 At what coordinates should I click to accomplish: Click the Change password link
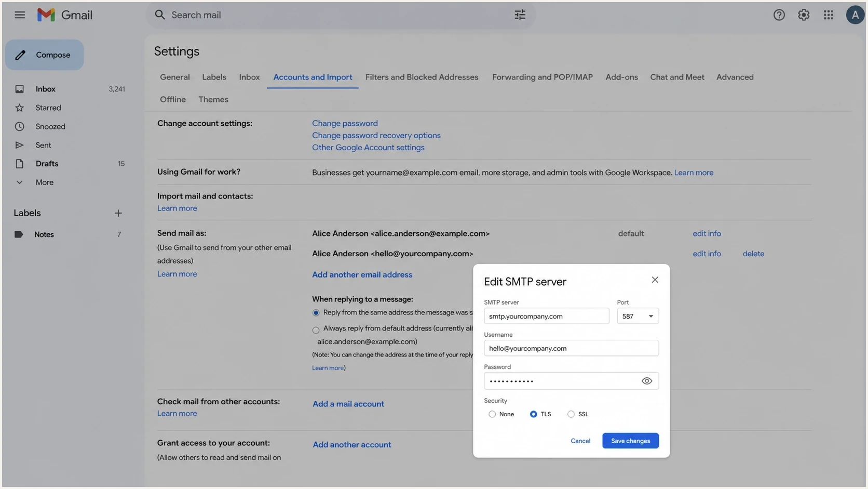tap(345, 123)
